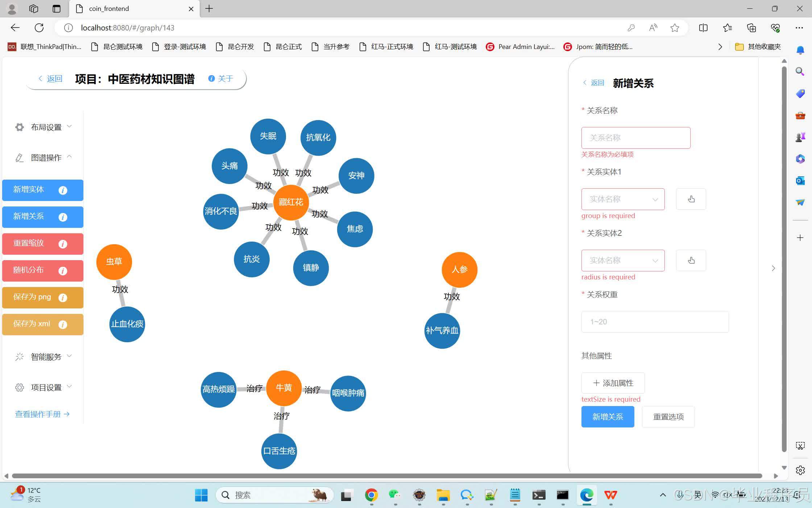Click the 关于 info icon in header
812x508 pixels.
click(212, 78)
